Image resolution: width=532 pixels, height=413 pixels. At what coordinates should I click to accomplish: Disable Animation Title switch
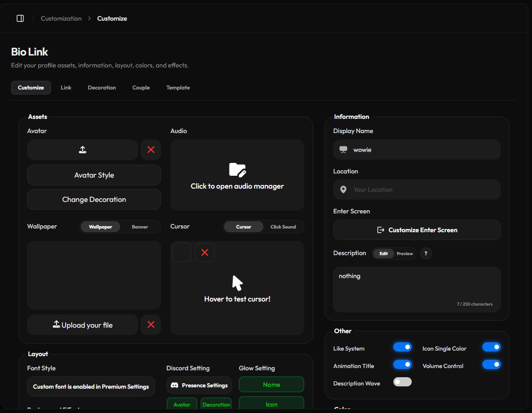point(403,364)
